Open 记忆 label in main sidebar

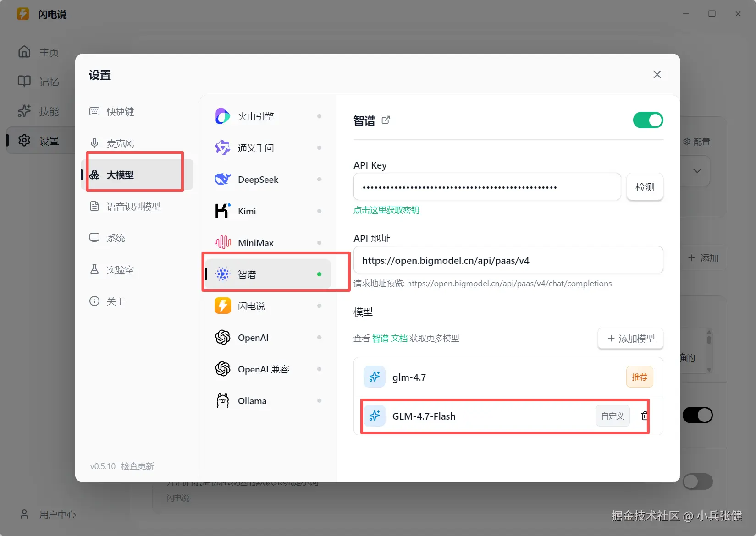click(x=49, y=82)
